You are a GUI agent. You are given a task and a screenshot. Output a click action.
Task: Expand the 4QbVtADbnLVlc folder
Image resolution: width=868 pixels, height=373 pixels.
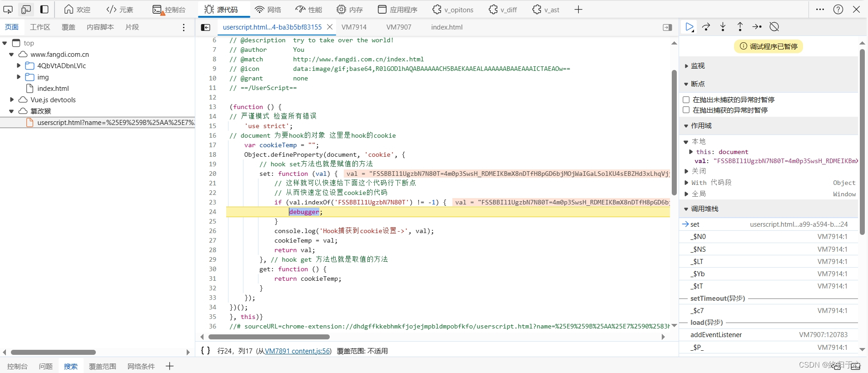pyautogui.click(x=19, y=66)
